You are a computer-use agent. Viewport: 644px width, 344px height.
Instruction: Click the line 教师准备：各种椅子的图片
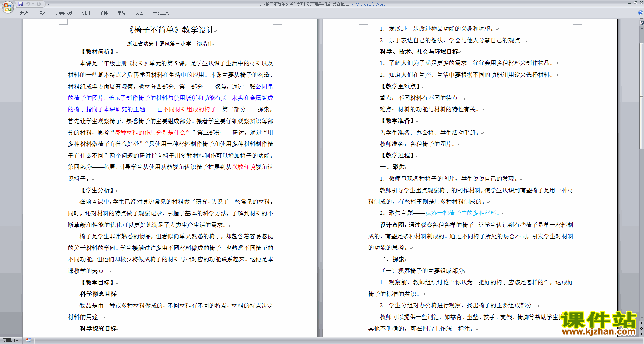(419, 144)
